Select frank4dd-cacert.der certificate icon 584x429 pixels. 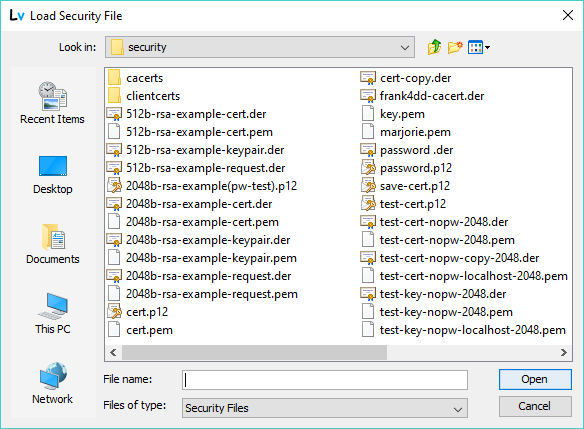coord(368,96)
